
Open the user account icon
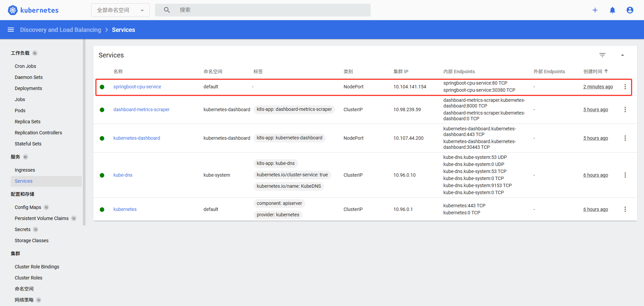(630, 10)
